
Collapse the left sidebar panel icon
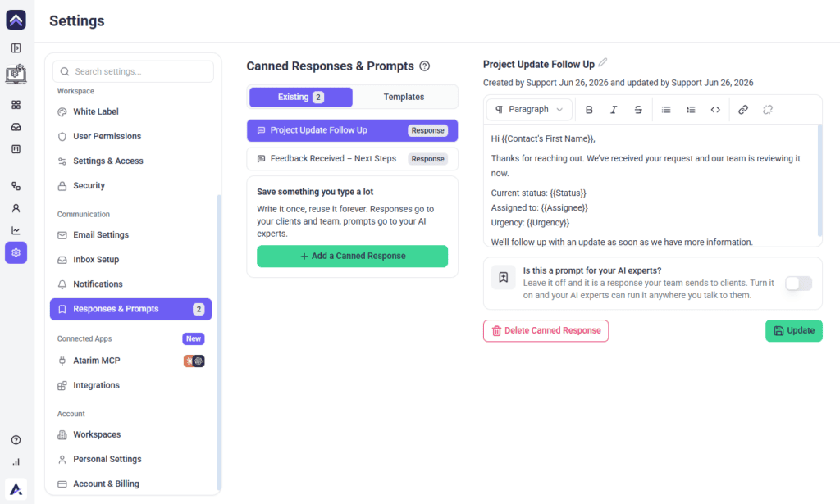pos(16,48)
